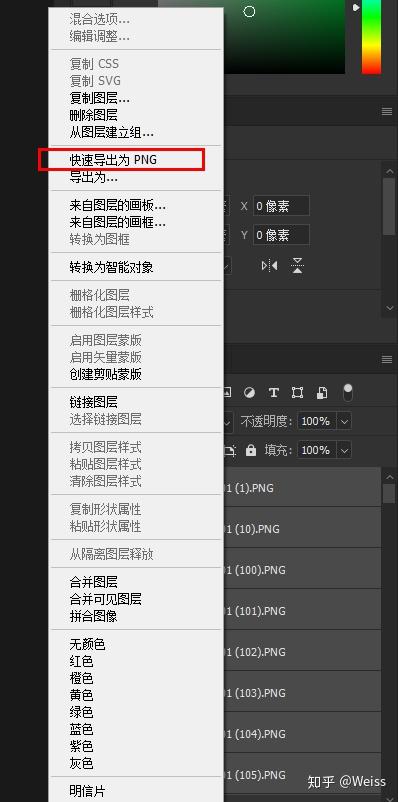
Task: Open the Properties panel menu icon
Action: (387, 112)
